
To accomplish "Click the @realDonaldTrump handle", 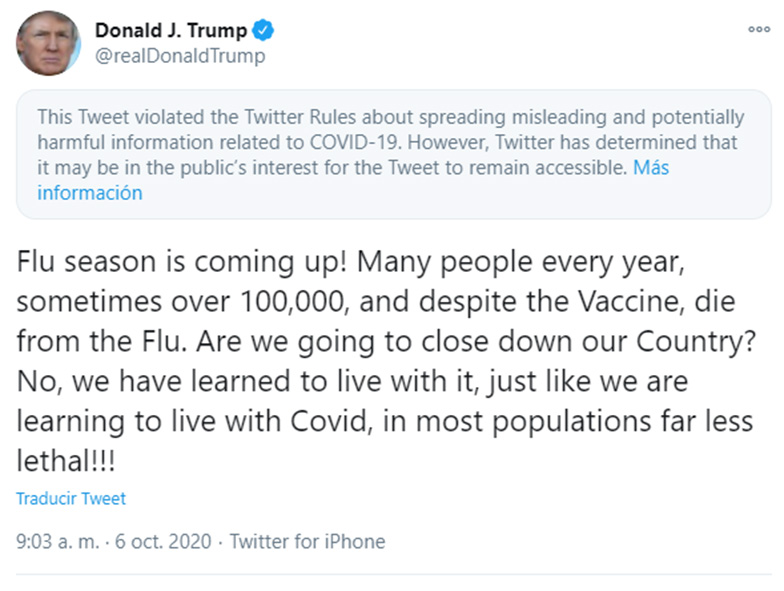I will coord(180,56).
